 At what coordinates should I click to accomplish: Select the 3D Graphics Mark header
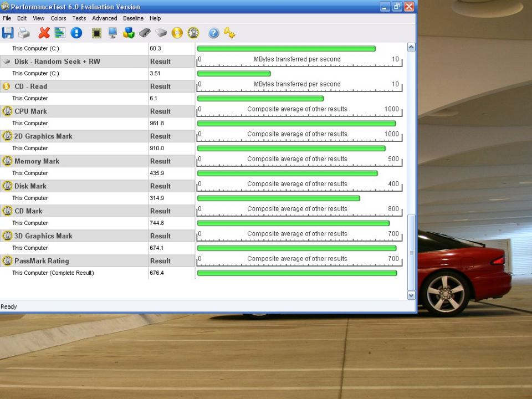[98, 236]
